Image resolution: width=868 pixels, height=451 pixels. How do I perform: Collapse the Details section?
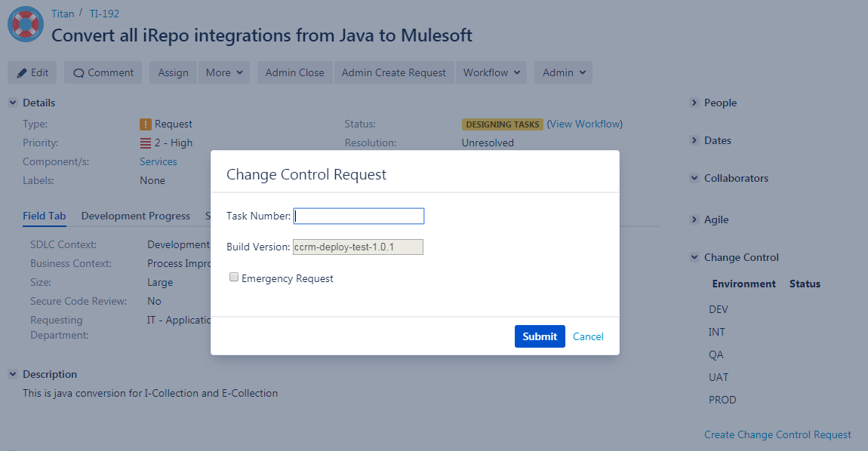tap(14, 103)
